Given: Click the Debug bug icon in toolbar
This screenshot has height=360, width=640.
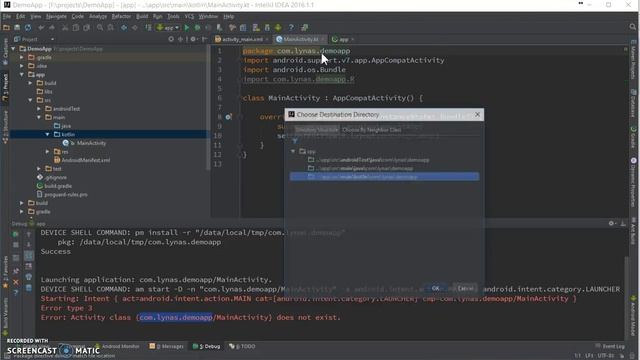Looking at the screenshot, I should pyautogui.click(x=197, y=27).
